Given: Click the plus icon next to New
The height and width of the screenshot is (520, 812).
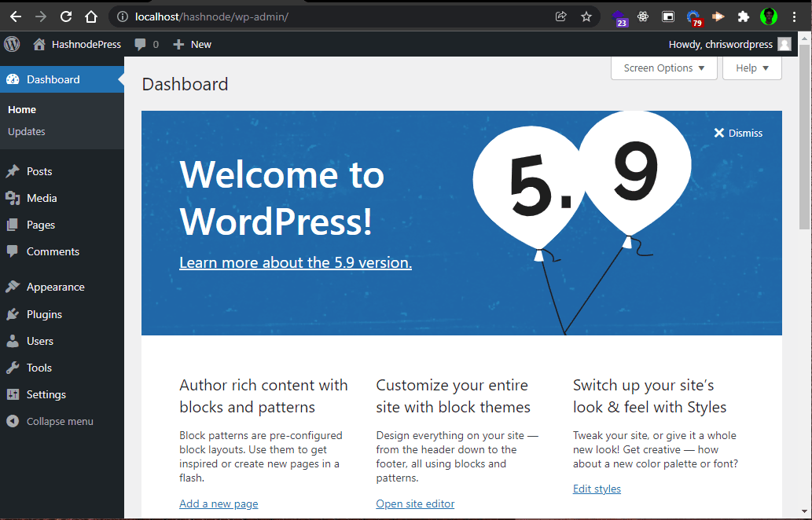Looking at the screenshot, I should pos(178,45).
